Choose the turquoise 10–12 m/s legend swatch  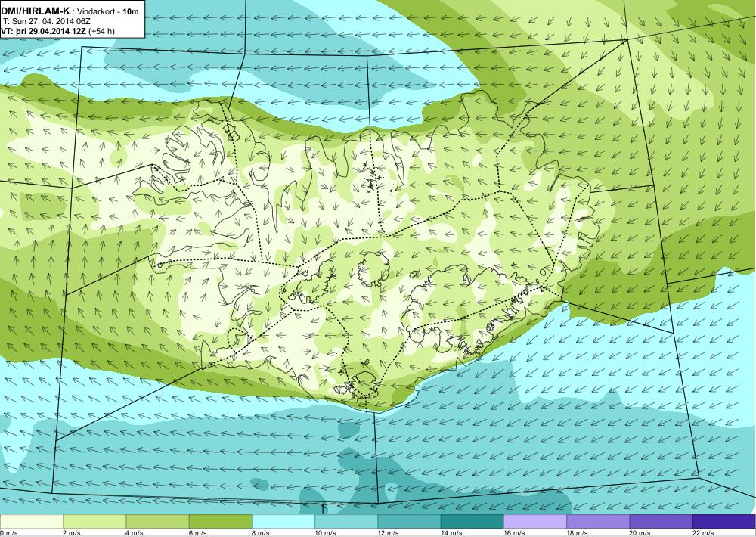tap(346, 522)
